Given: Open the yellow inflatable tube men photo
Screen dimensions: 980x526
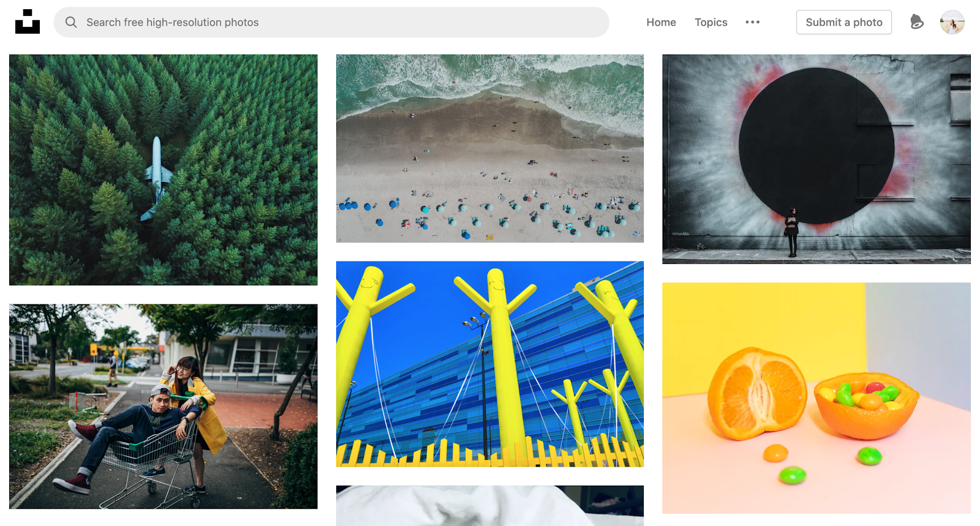Looking at the screenshot, I should coord(490,364).
